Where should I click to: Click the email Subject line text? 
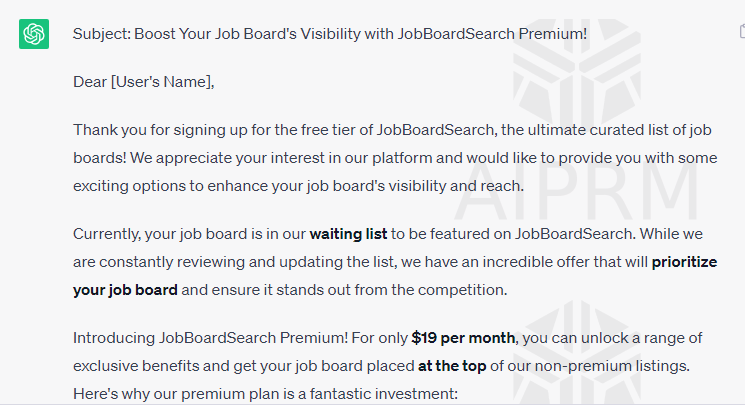pyautogui.click(x=330, y=34)
